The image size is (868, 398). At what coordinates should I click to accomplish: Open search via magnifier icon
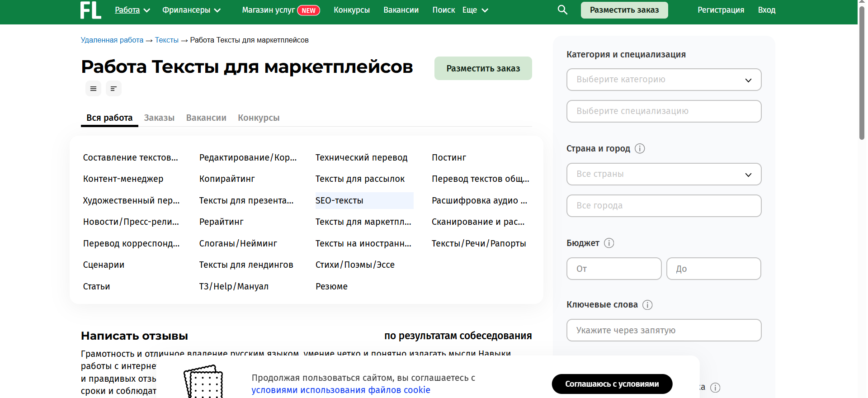[x=562, y=10]
